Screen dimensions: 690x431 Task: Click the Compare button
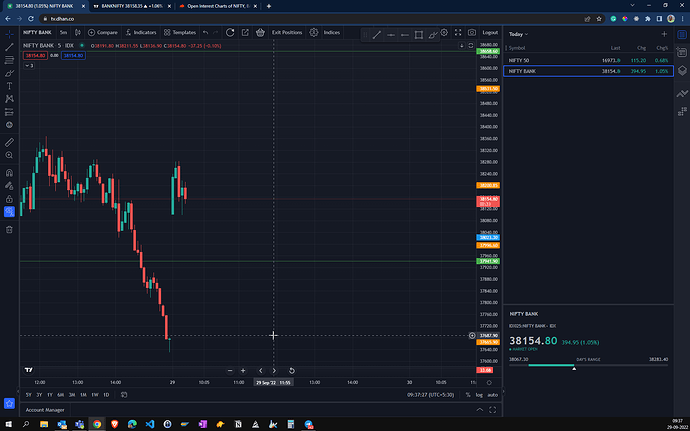[x=103, y=33]
